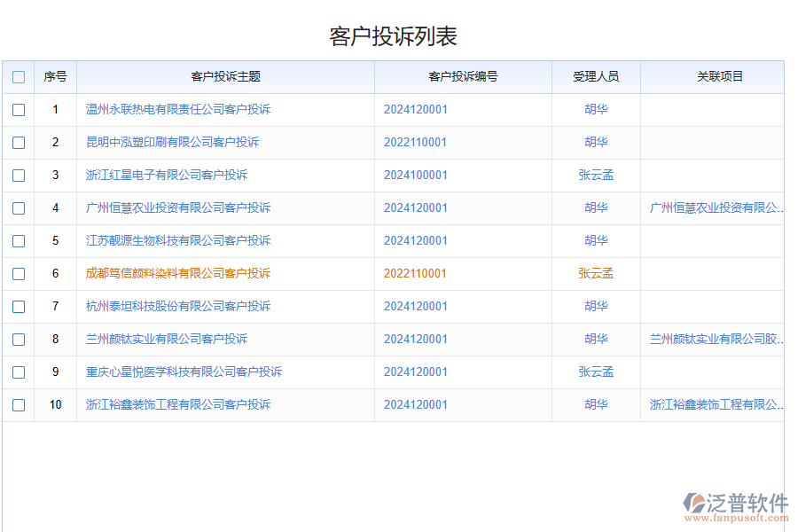Open 温州永联热电有限责任公司客户投诉 complaint
The height and width of the screenshot is (532, 798).
[x=178, y=110]
